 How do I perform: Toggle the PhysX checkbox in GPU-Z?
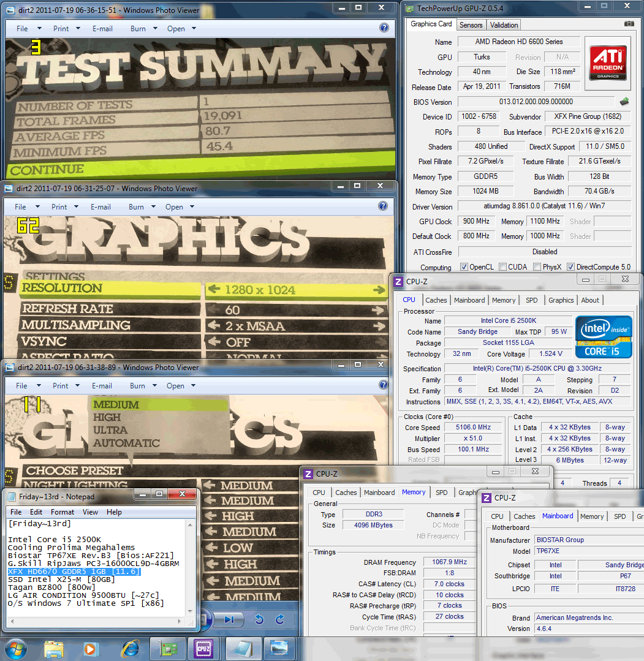537,267
